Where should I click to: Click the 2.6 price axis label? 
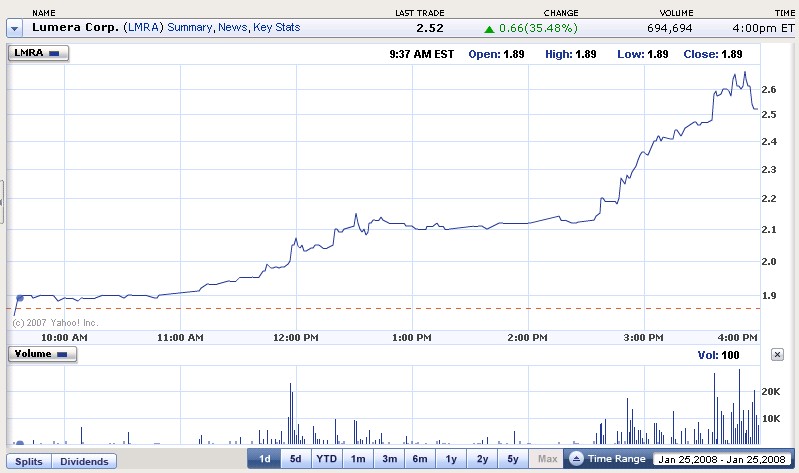769,89
